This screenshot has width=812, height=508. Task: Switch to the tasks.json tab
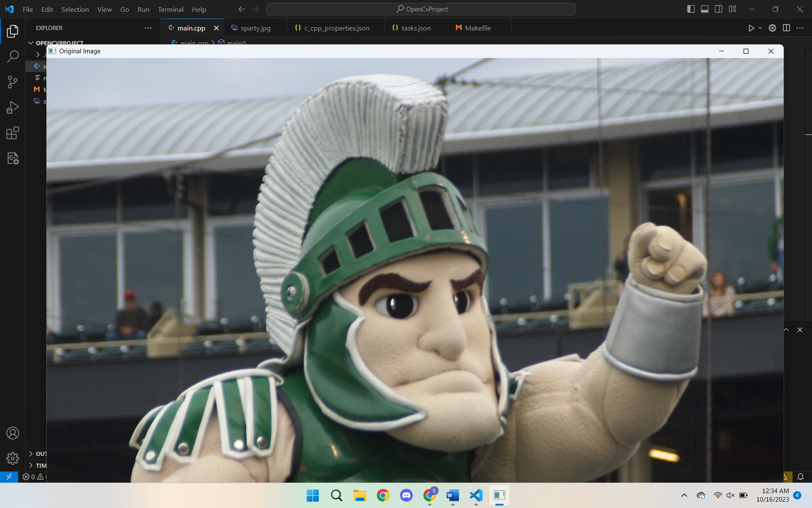click(416, 28)
